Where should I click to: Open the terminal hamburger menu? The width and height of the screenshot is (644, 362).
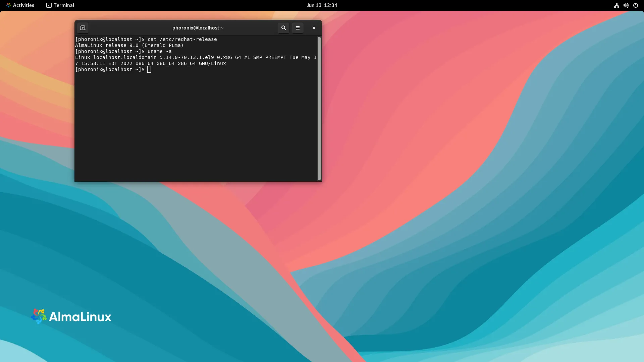pos(298,28)
